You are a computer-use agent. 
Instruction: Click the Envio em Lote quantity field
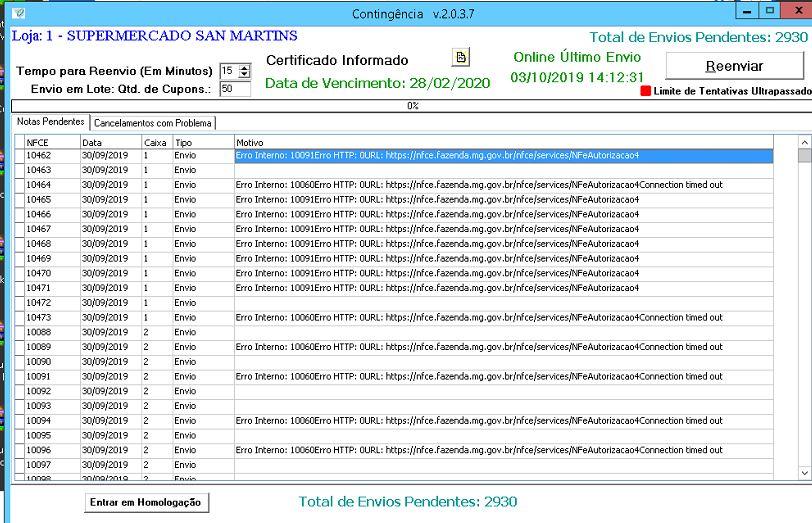tap(235, 89)
